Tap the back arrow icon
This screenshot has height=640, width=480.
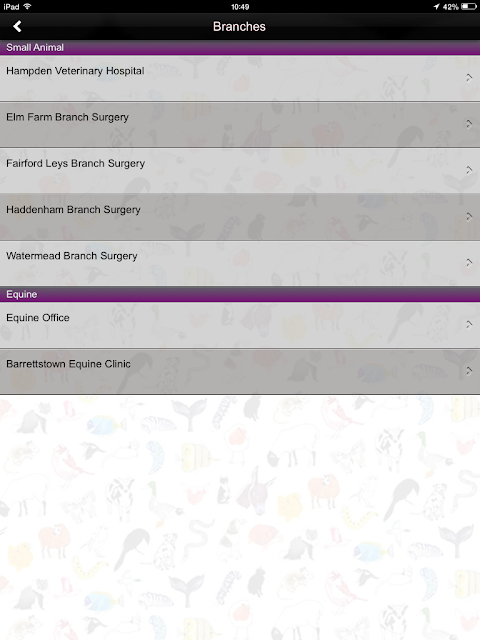tap(17, 27)
